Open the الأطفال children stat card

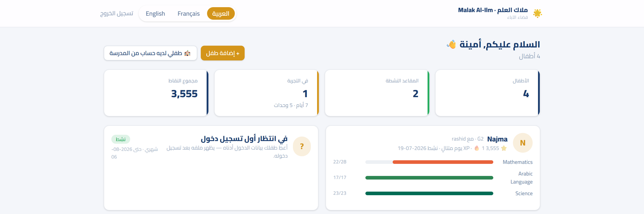487,93
